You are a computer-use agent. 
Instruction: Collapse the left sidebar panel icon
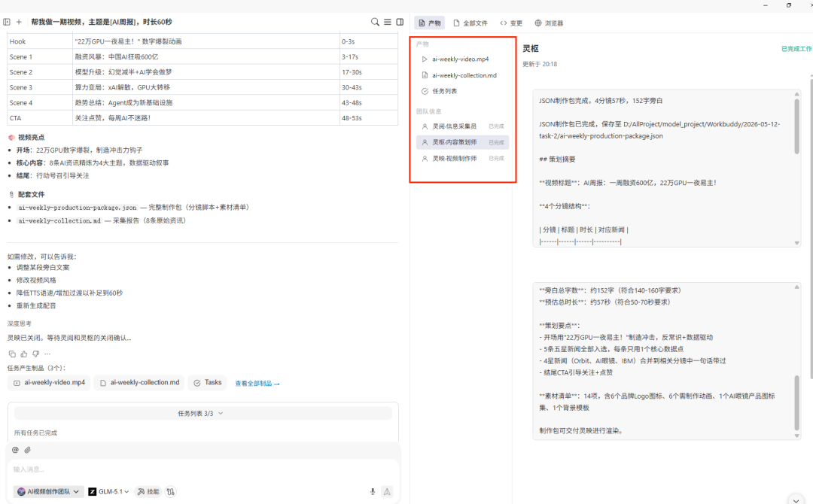coord(7,22)
